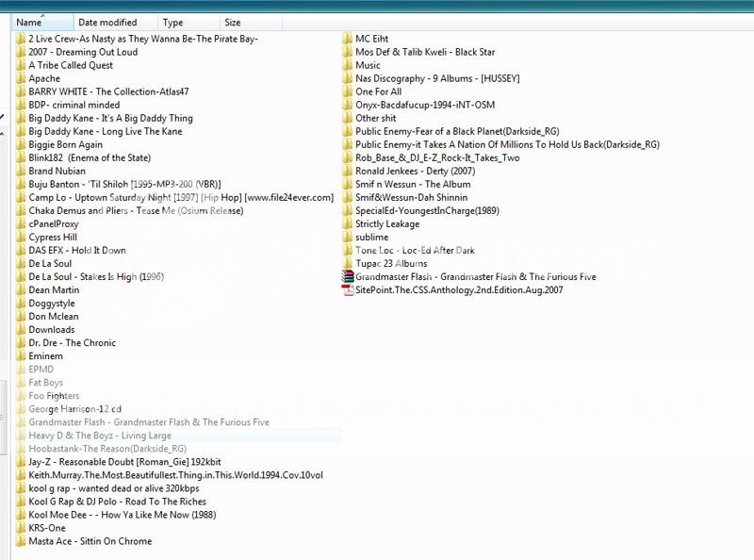Select 'Mos Def & Talib Kweli - Black Star'
Viewport: 754px width, 560px height.
pyautogui.click(x=425, y=52)
